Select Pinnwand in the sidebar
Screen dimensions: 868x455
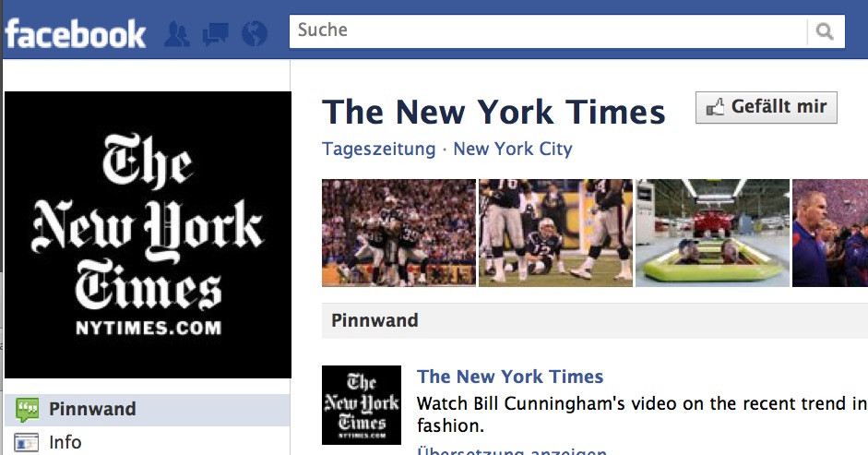point(148,410)
